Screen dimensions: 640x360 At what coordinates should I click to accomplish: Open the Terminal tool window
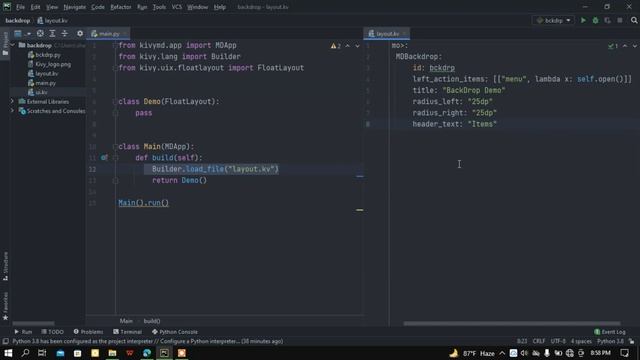coord(127,332)
